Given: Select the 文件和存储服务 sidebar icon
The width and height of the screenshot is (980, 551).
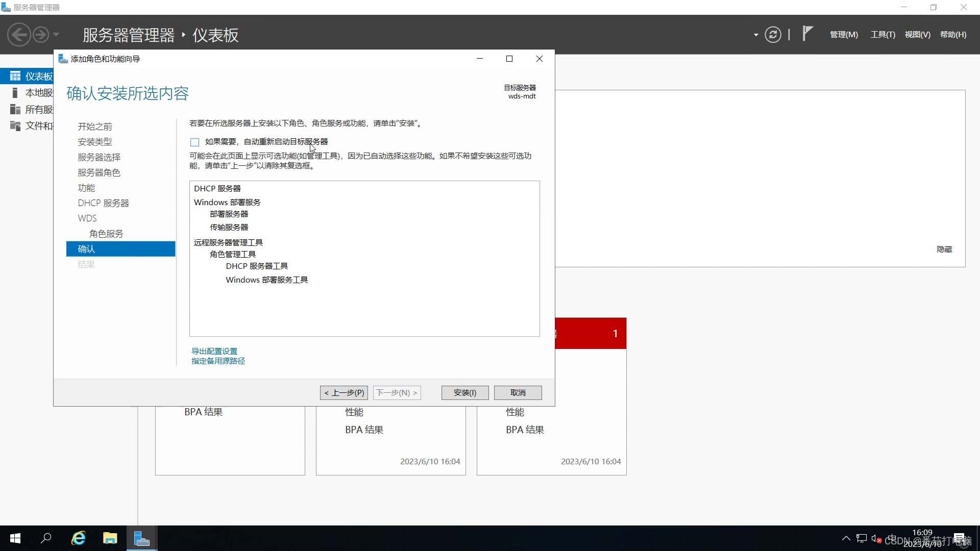Looking at the screenshot, I should pyautogui.click(x=15, y=126).
